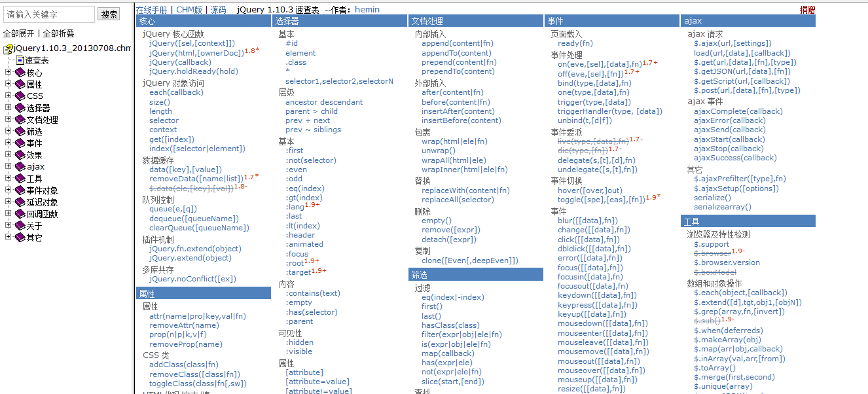868x394 pixels.
Task: Expand the 文档处理 tree node
Action: tap(8, 120)
